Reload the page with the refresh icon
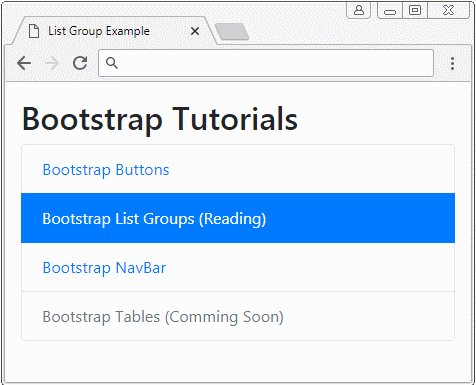Viewport: 476px width, 385px height. 80,63
